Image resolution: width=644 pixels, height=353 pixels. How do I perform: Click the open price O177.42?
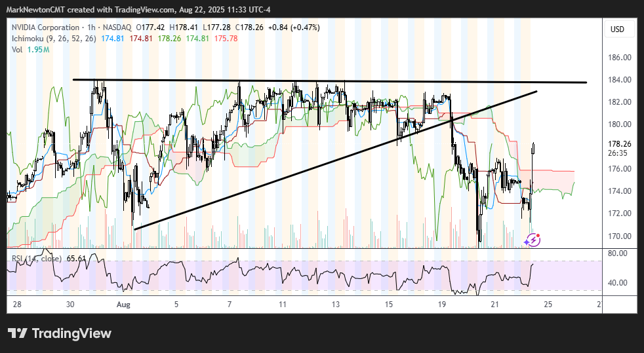151,28
